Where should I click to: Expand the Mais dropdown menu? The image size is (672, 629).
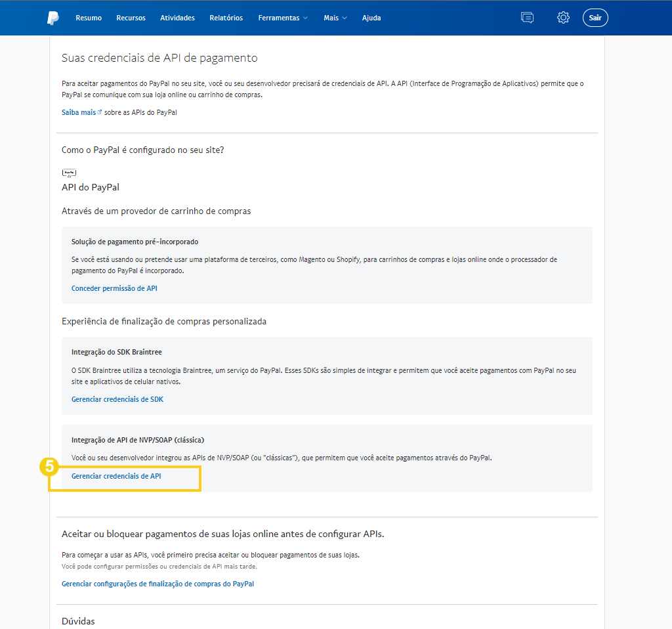[335, 18]
